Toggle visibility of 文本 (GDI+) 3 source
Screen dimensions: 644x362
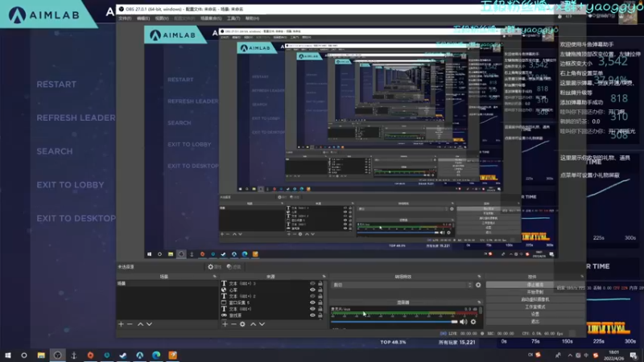pyautogui.click(x=312, y=284)
